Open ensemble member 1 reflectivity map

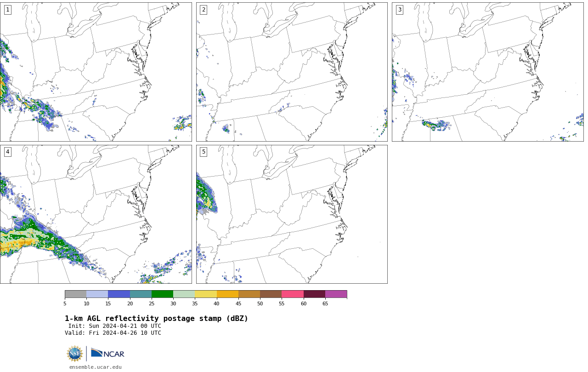pos(96,72)
